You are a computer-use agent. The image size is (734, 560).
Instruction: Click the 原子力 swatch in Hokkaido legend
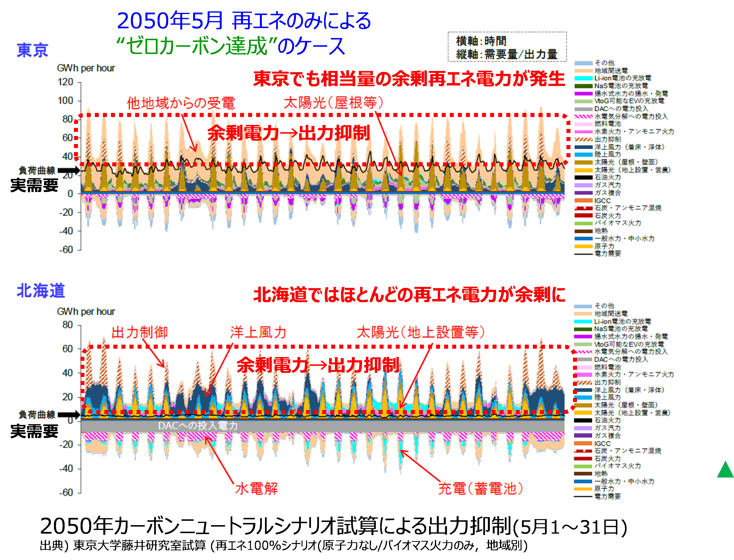coord(583,489)
